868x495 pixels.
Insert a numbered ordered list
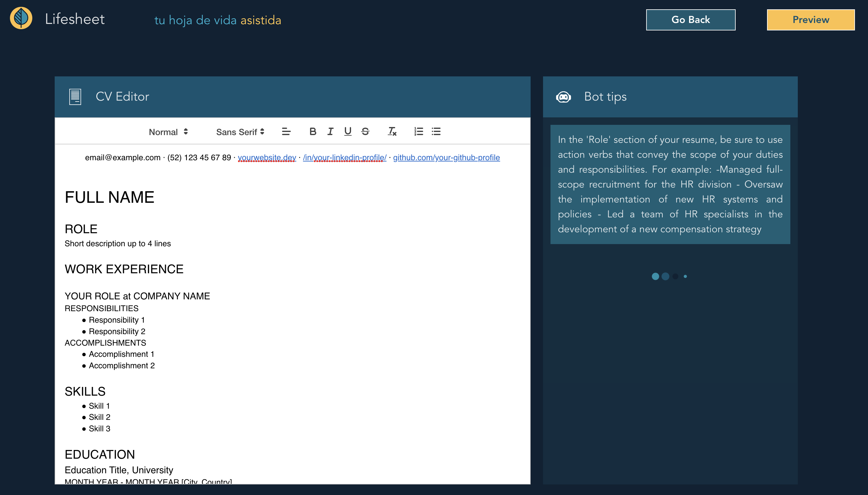418,132
